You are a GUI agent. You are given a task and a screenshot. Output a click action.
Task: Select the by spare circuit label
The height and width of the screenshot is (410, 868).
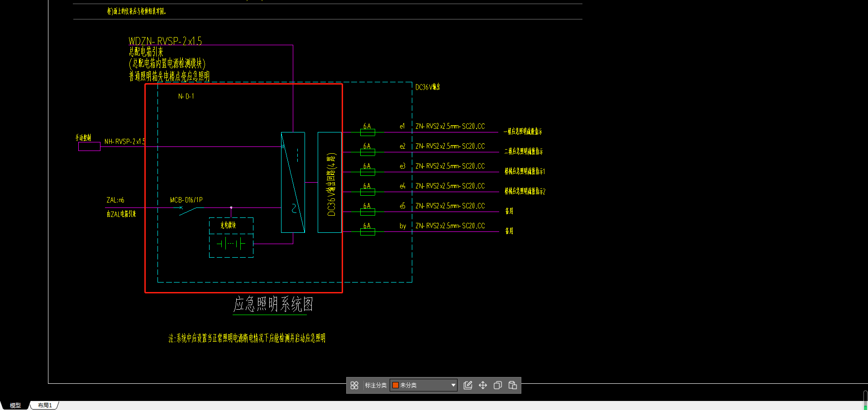pyautogui.click(x=403, y=226)
